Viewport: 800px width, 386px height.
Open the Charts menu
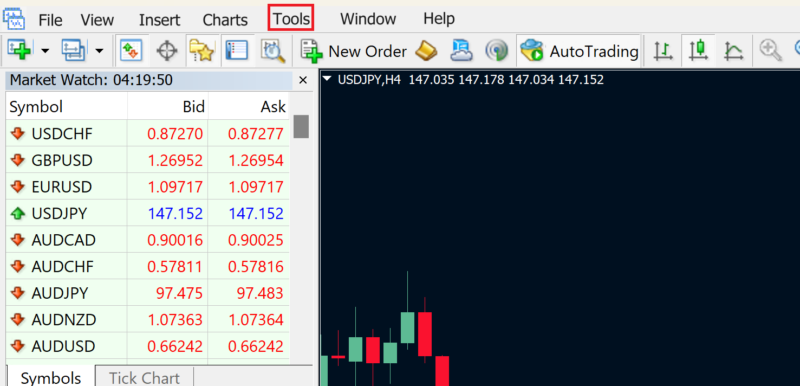(x=225, y=20)
